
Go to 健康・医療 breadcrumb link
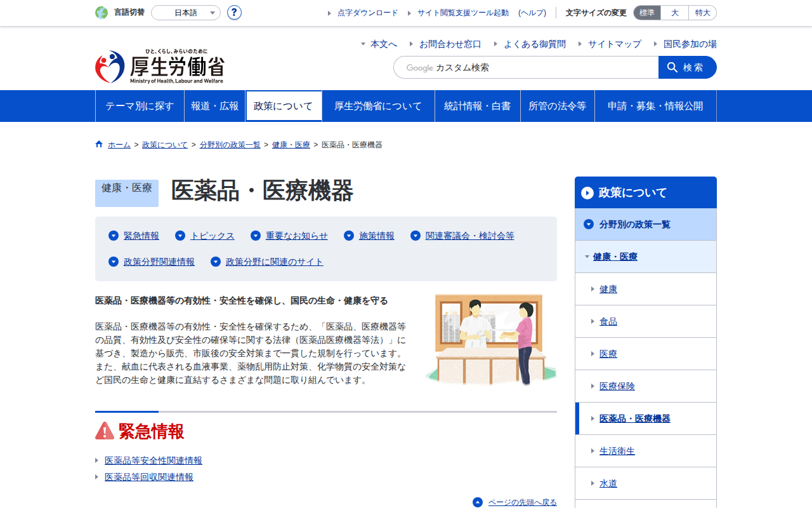coord(291,145)
